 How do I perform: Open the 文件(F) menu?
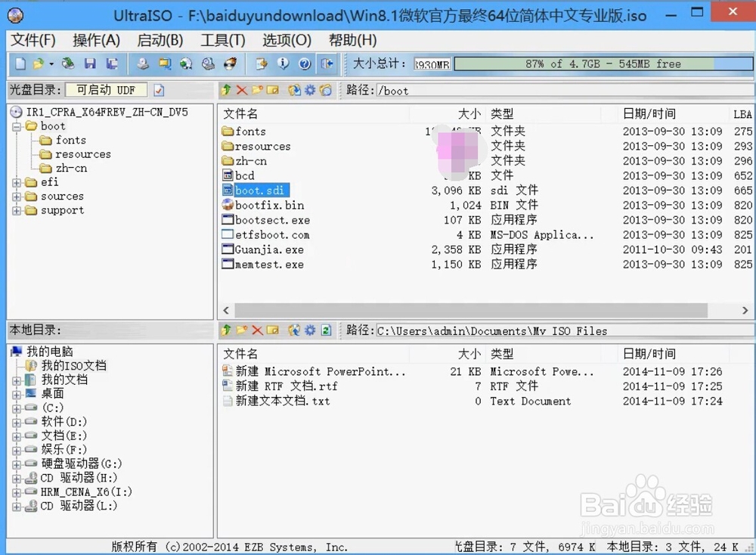click(33, 40)
